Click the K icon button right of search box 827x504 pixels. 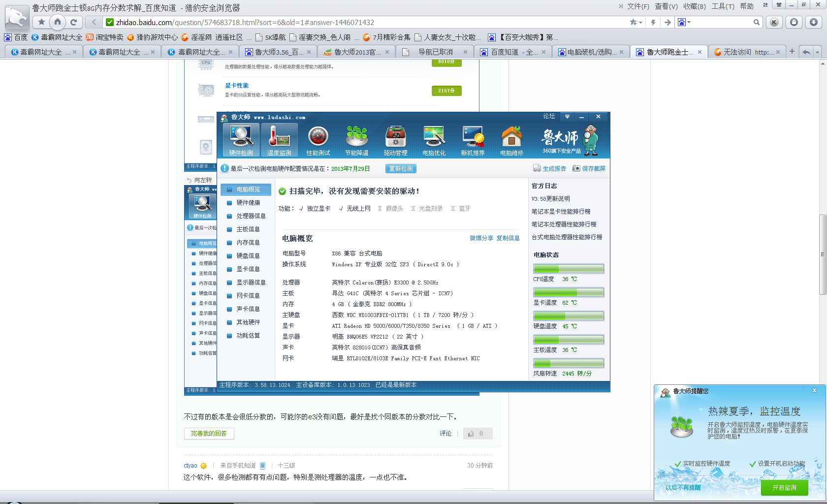tap(774, 22)
